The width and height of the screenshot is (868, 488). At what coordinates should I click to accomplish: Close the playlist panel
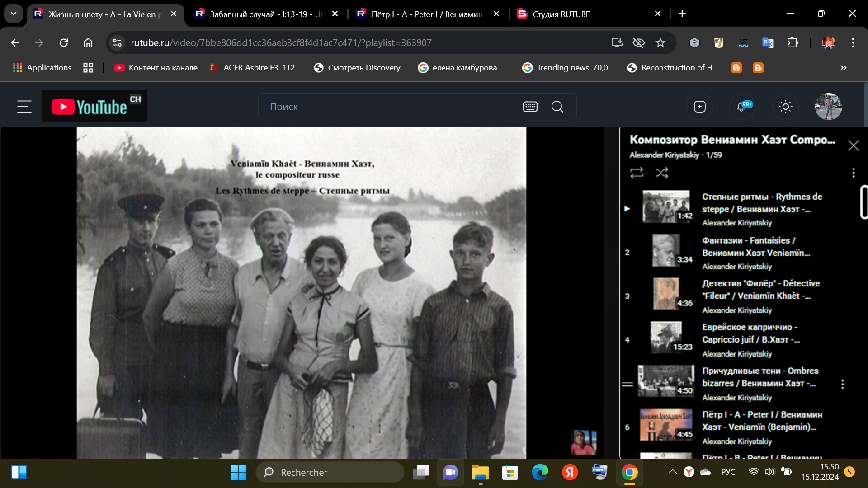pyautogui.click(x=853, y=145)
